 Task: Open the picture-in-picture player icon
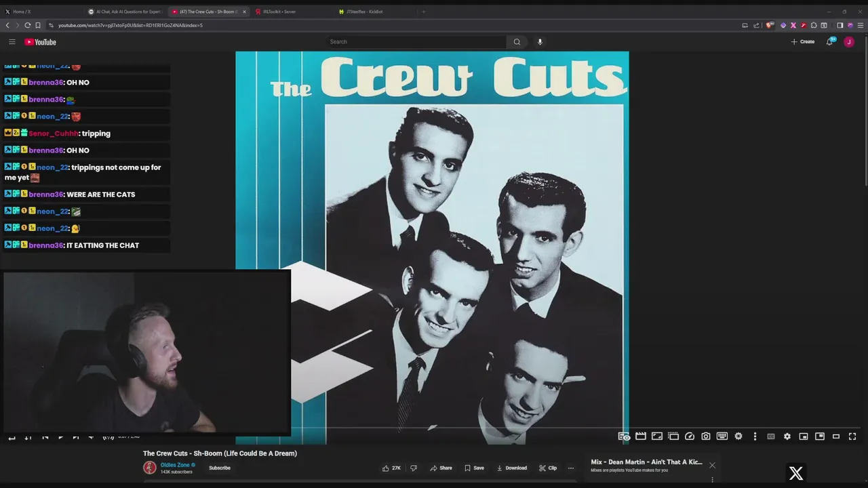(820, 436)
